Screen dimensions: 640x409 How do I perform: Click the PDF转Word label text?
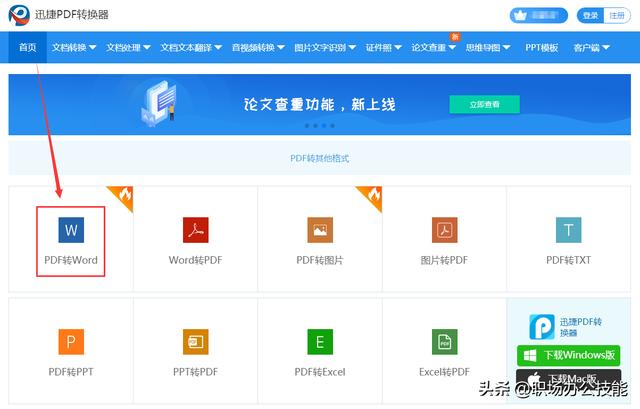71,260
